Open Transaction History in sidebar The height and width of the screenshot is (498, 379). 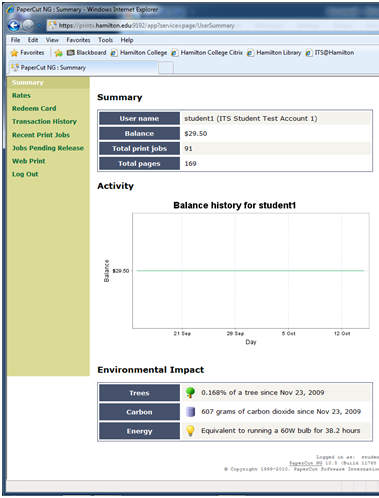pos(44,121)
